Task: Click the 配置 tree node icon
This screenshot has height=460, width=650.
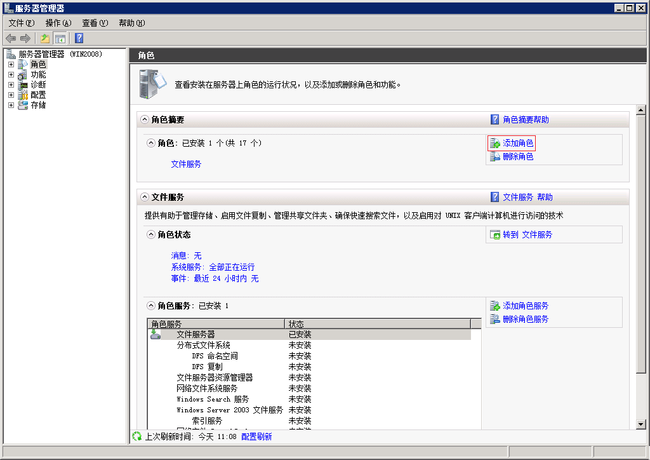Action: pos(23,95)
